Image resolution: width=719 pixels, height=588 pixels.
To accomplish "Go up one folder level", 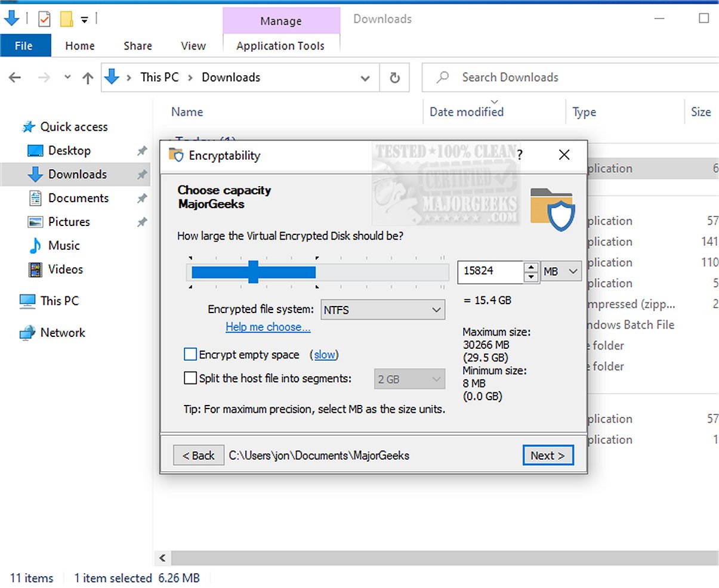I will [x=88, y=78].
